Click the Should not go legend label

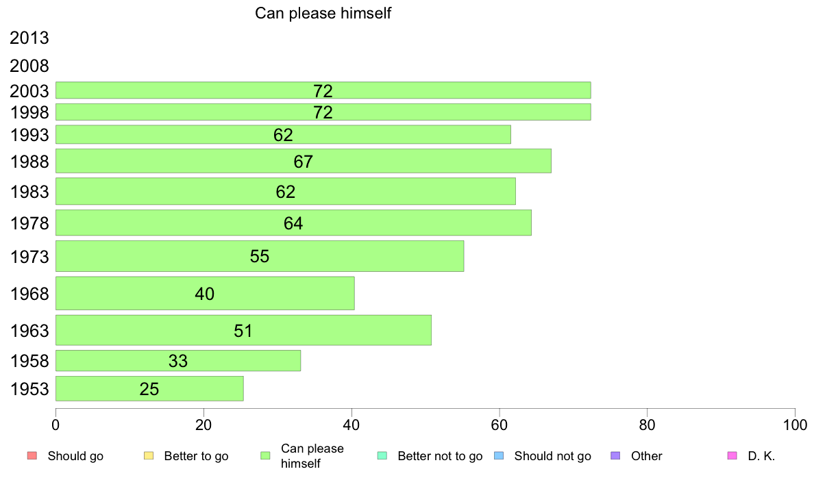552,456
